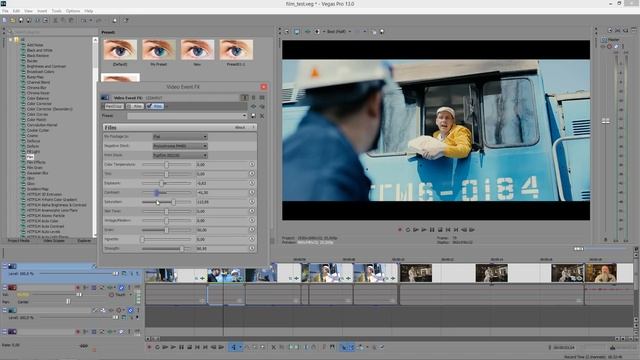Image resolution: width=640 pixels, height=360 pixels.
Task: Open the Insert menu
Action: [42, 11]
